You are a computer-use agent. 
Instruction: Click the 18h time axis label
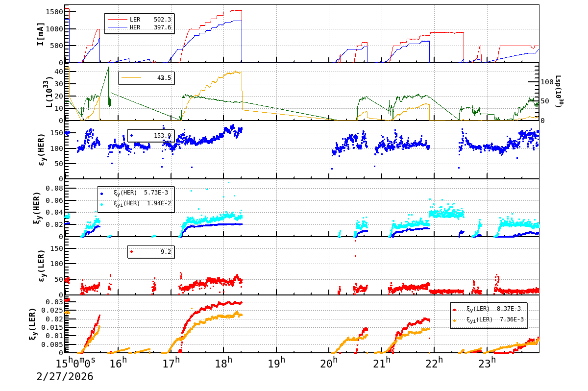(x=224, y=363)
